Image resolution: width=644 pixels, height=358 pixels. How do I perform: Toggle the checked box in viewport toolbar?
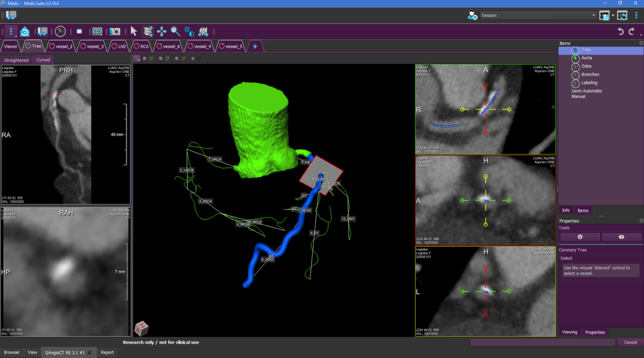point(193,58)
